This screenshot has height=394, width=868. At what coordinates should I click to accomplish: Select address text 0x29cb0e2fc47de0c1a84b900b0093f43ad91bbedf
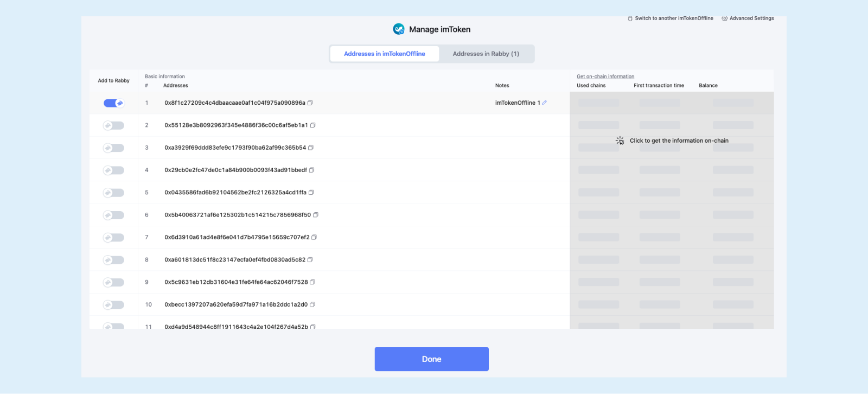pyautogui.click(x=236, y=170)
